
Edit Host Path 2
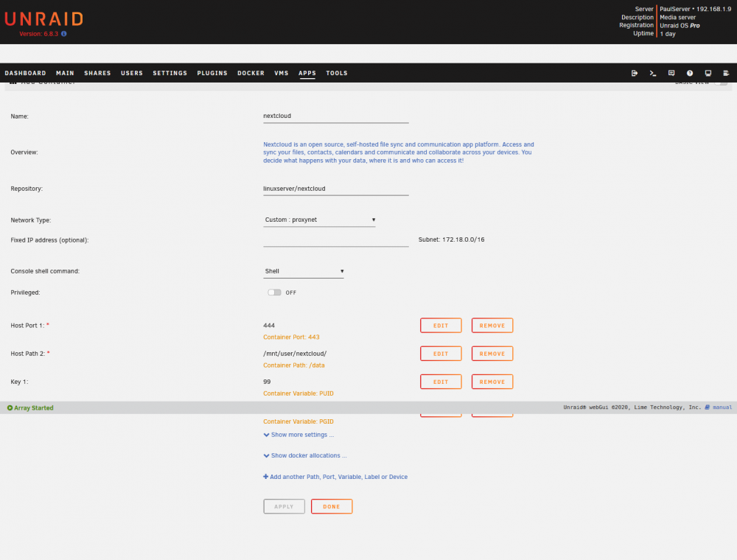441,354
